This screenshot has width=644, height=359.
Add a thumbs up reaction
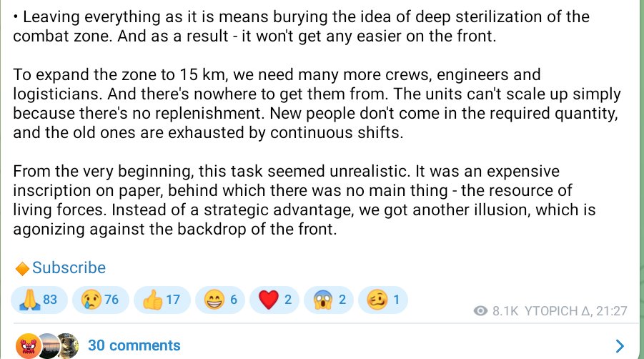pyautogui.click(x=161, y=300)
